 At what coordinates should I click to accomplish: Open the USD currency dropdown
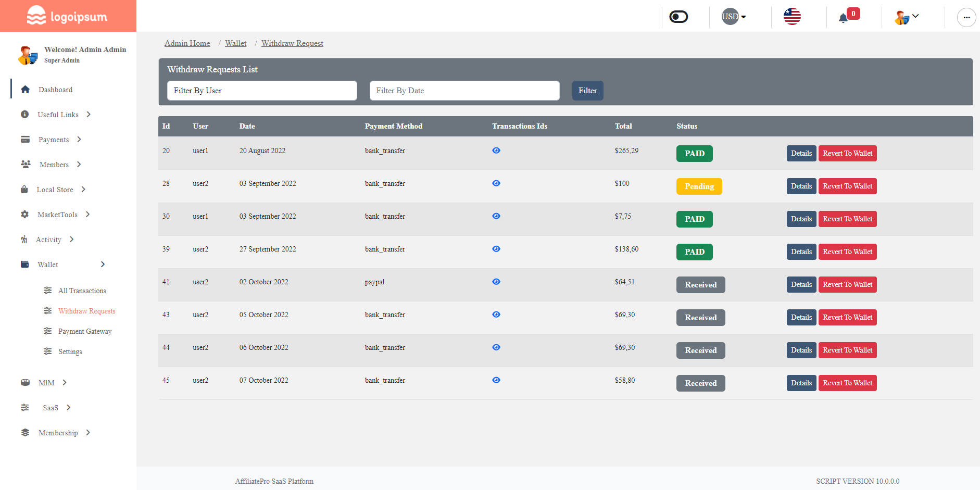coord(733,16)
